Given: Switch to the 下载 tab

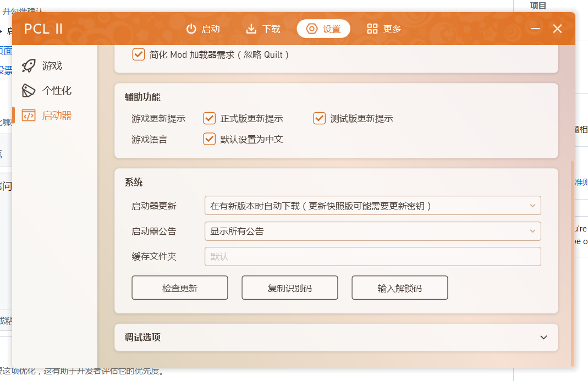Looking at the screenshot, I should pos(262,28).
